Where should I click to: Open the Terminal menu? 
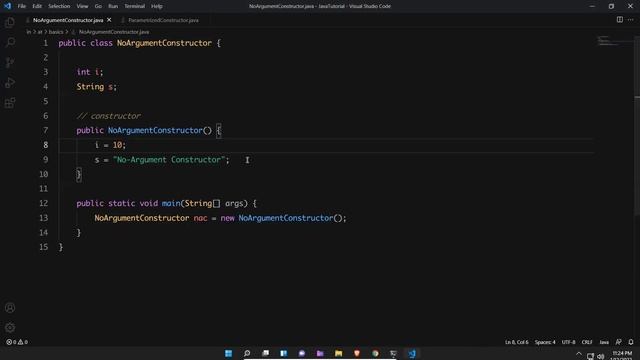(135, 6)
